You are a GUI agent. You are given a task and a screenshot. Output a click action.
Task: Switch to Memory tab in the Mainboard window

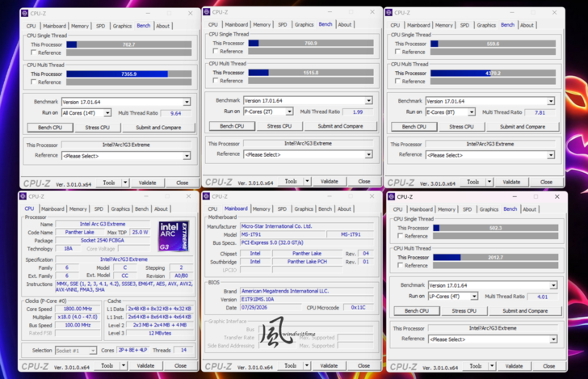(262, 208)
